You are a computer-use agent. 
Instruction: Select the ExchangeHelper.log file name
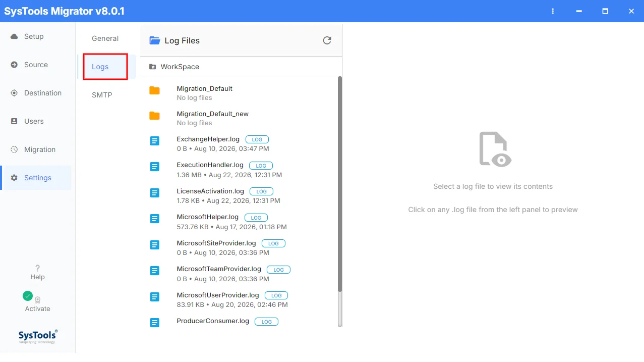click(x=208, y=139)
